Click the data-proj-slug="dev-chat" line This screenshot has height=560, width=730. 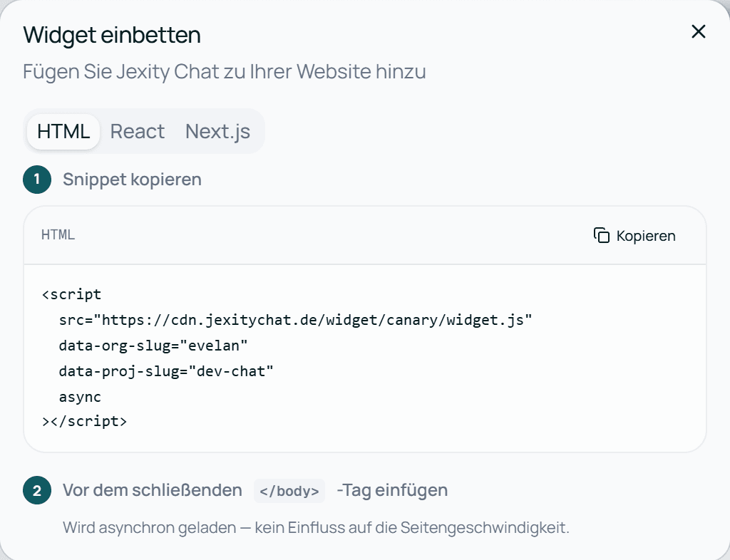[166, 371]
